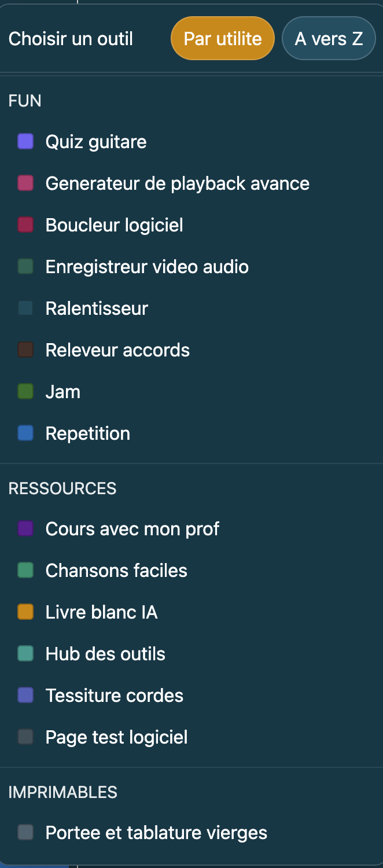
Task: Select the Generateur de playback avance icon
Action: point(25,183)
